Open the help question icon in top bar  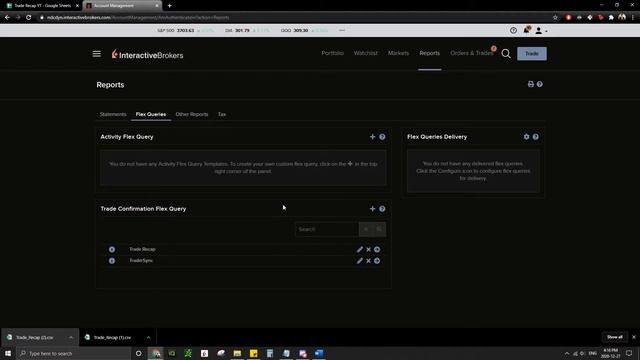point(513,30)
